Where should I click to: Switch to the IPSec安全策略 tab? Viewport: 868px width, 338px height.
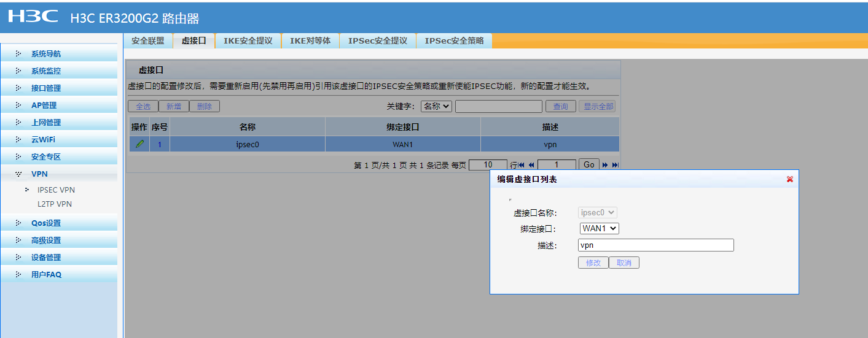[455, 41]
